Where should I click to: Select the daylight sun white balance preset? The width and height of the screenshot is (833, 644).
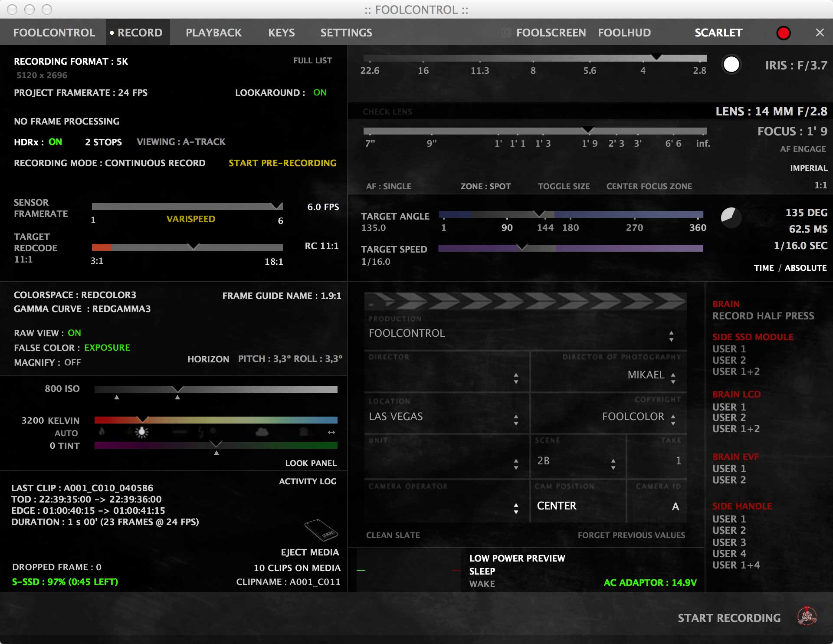click(213, 431)
